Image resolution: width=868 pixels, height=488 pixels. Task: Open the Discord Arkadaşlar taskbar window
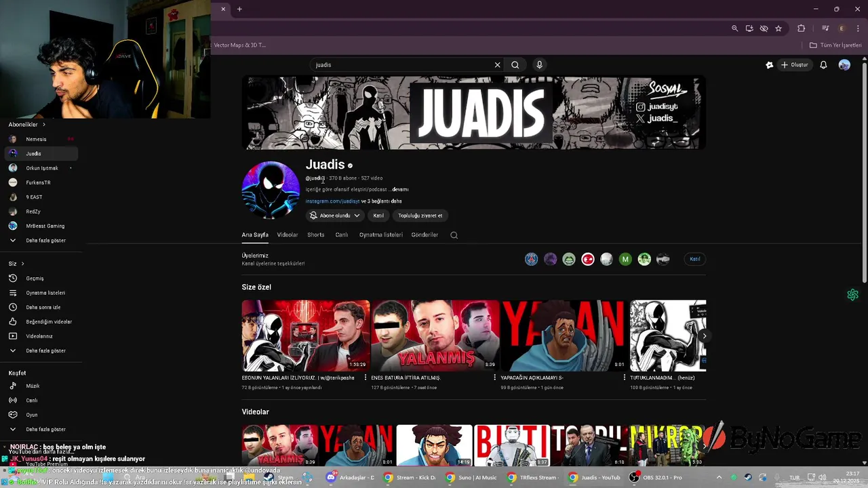(350, 477)
